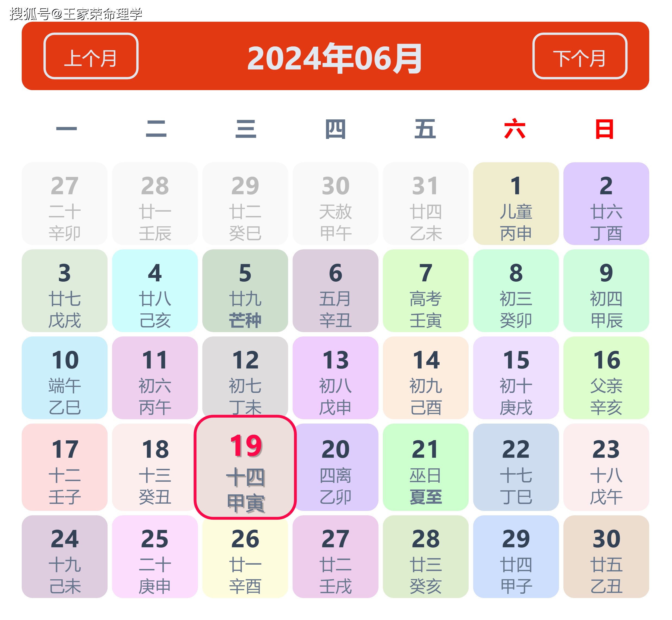
Task: Select June 21 夏至 date
Action: click(426, 467)
